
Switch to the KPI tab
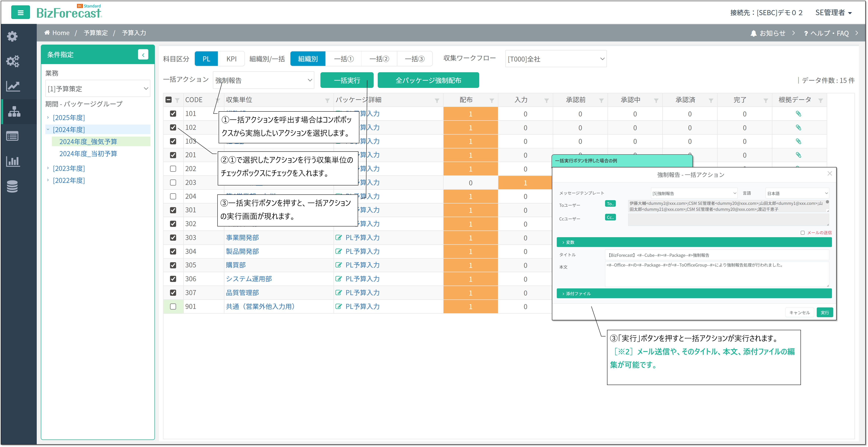231,59
